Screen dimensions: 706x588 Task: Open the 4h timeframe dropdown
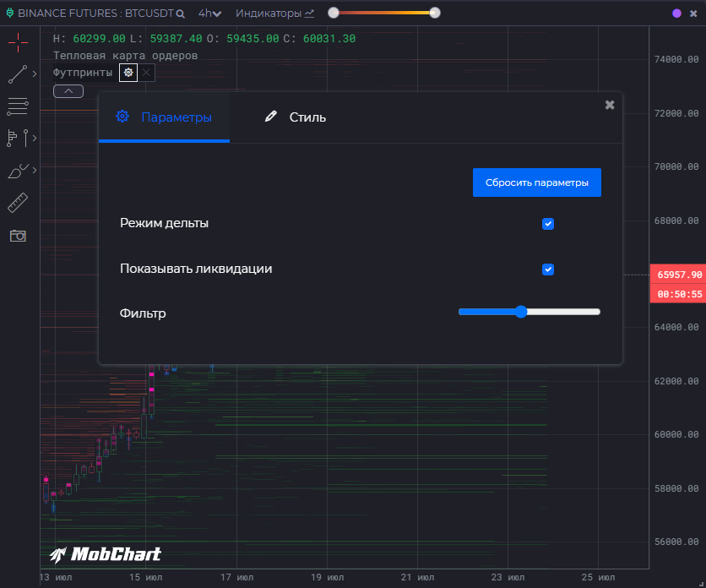click(209, 14)
